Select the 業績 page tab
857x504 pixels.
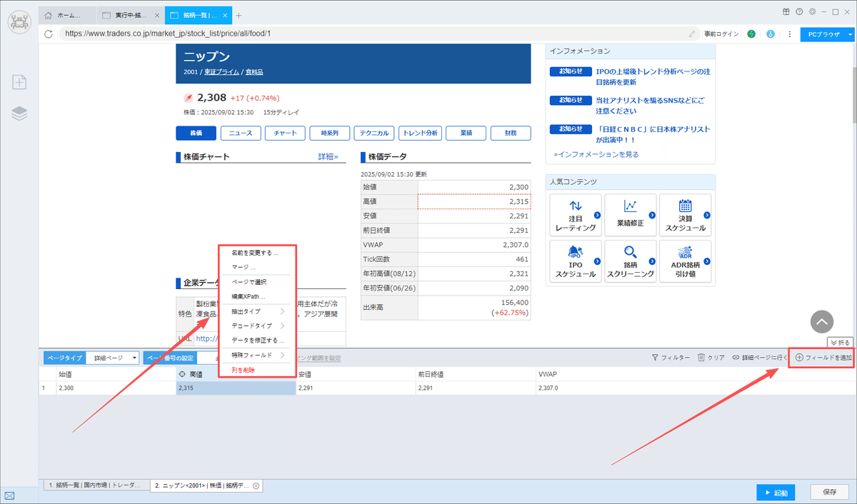[x=466, y=133]
